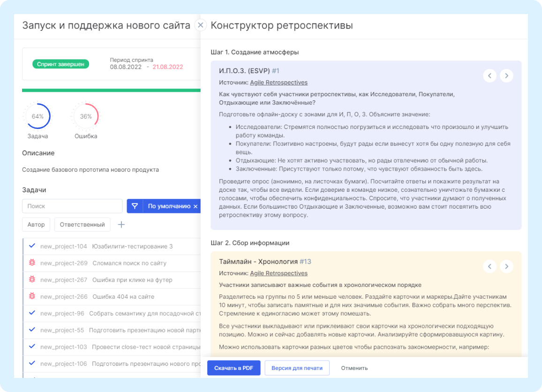
Task: Add a new filter with plus icon
Action: pos(121,225)
